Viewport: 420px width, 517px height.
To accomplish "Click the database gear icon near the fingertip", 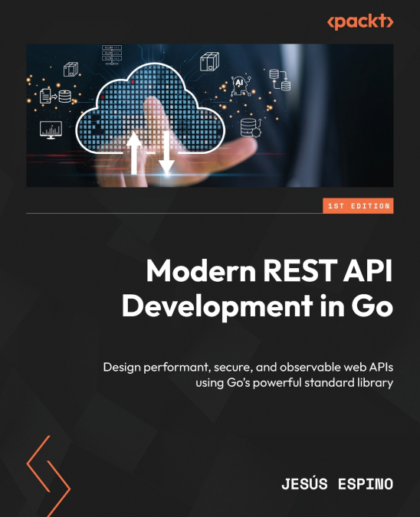I will (x=251, y=128).
